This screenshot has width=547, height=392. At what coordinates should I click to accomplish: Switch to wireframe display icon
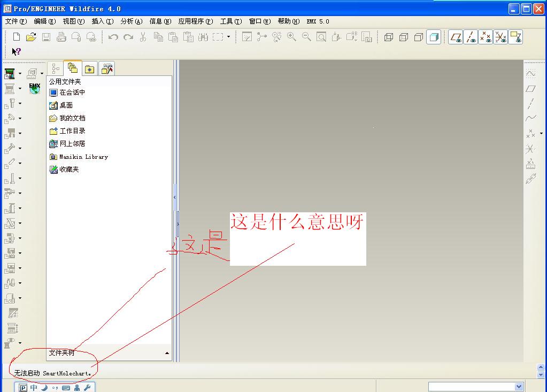point(389,37)
